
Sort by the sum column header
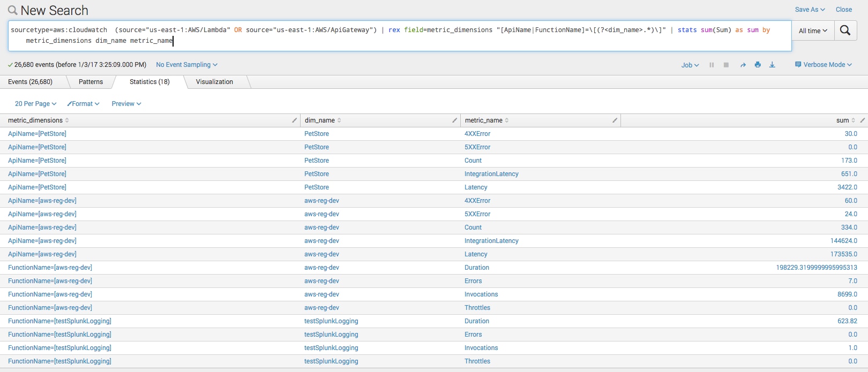[842, 120]
